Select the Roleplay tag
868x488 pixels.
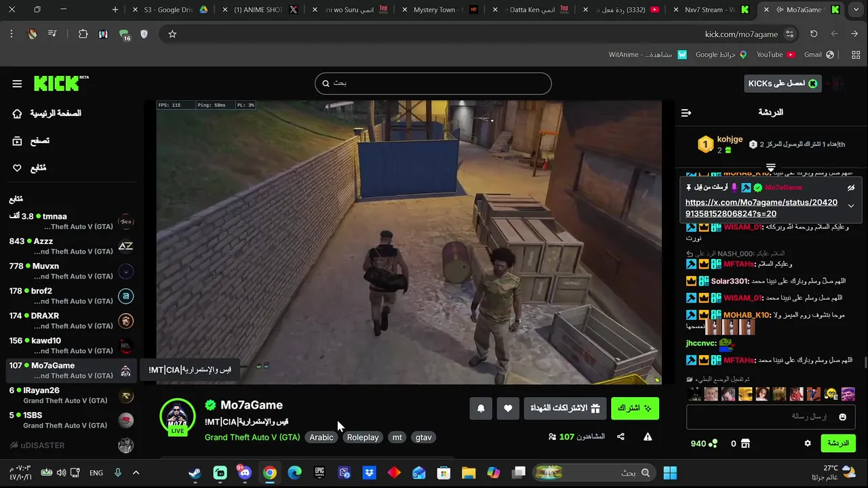click(363, 437)
